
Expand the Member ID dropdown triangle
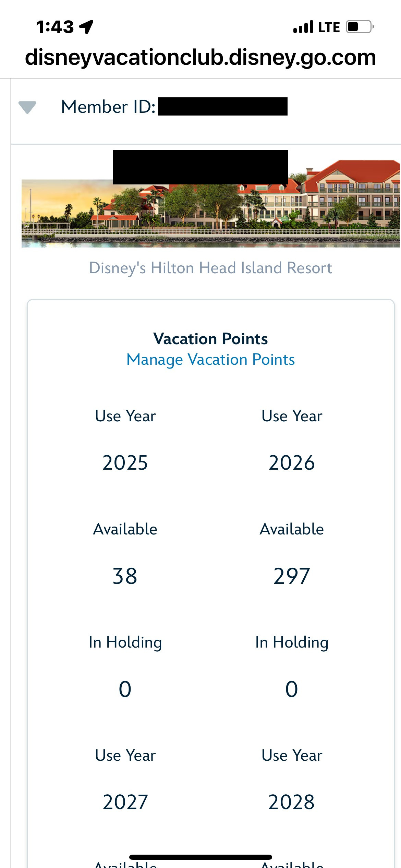point(27,107)
